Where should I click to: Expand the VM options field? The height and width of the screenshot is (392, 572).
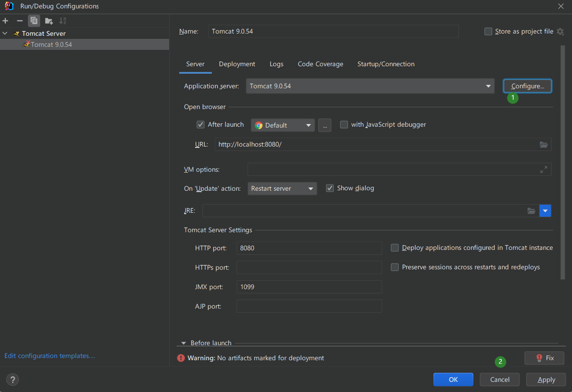[x=544, y=169]
